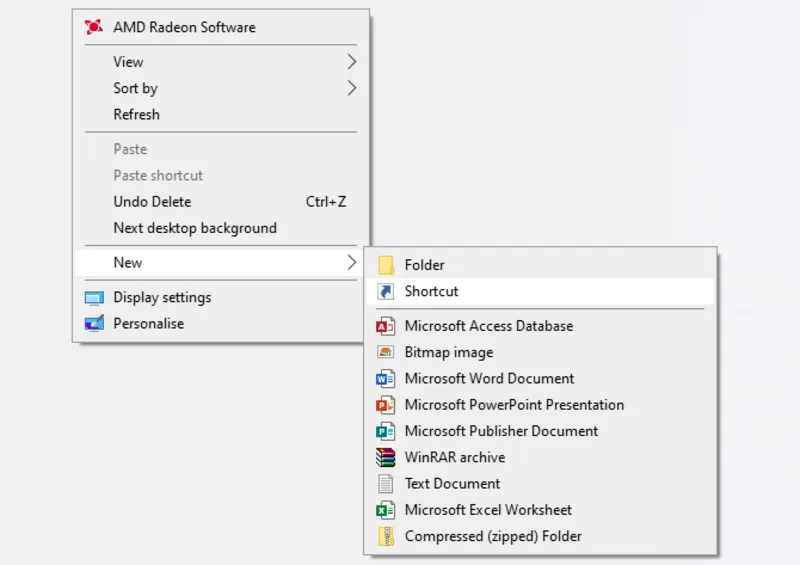Click the Ctrl+Z shortcut text
This screenshot has height=565, width=800.
point(326,202)
